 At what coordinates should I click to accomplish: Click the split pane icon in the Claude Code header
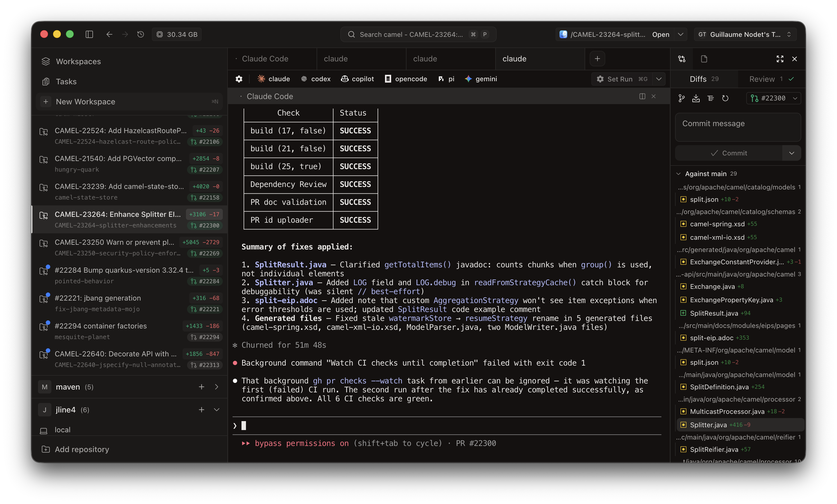coord(642,97)
